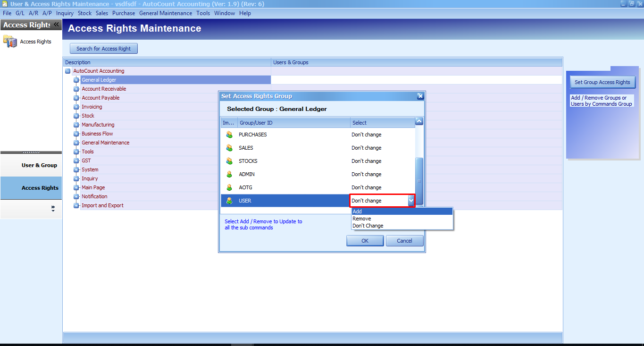Select the AOTG row name
Image resolution: width=644 pixels, height=346 pixels.
246,187
